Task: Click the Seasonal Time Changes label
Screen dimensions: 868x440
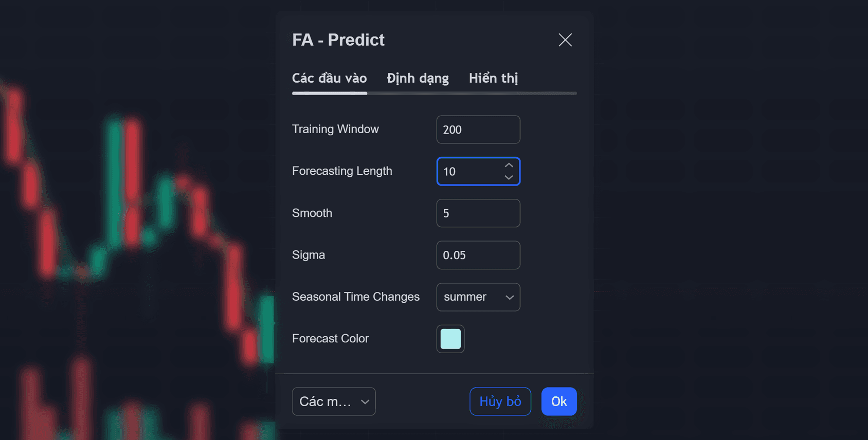Action: click(x=356, y=297)
